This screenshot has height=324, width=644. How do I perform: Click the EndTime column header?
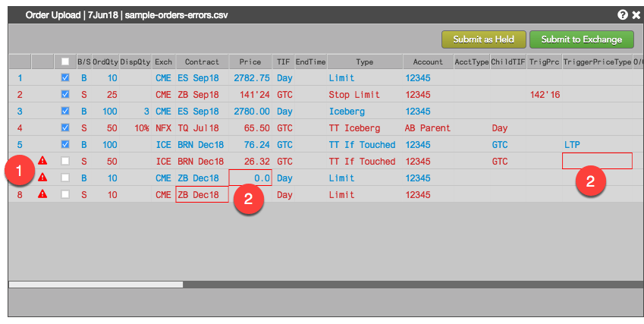pyautogui.click(x=310, y=62)
